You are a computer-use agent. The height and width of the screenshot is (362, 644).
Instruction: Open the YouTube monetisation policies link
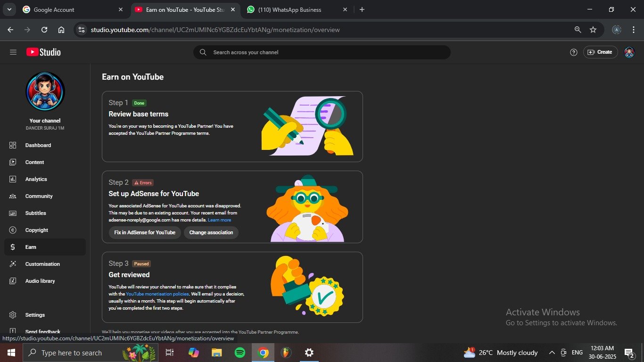click(157, 294)
